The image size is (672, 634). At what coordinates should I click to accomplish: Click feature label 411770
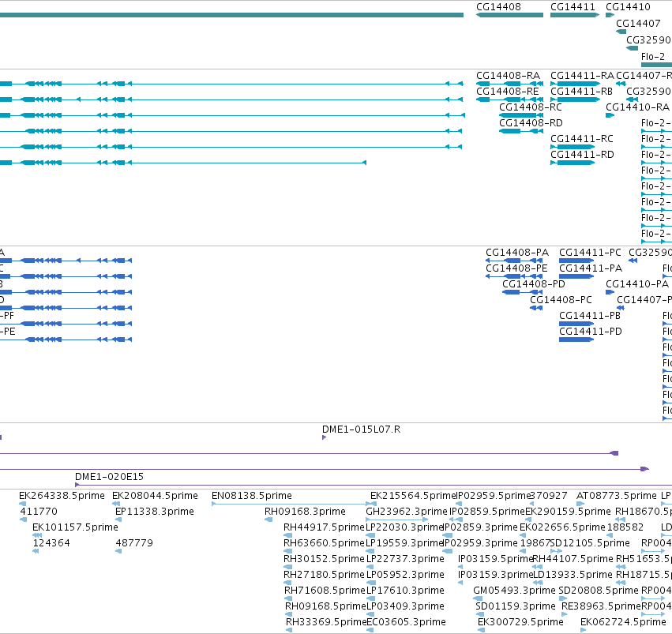[x=39, y=512]
